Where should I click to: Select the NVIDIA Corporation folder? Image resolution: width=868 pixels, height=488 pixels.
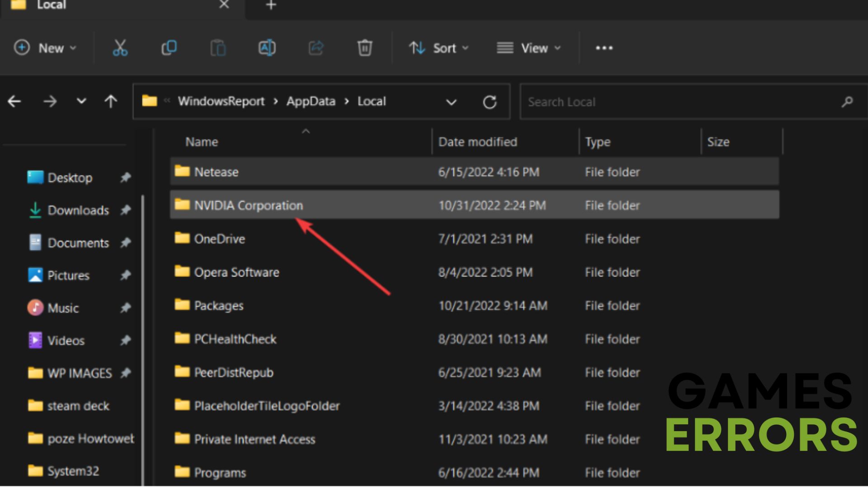click(248, 206)
